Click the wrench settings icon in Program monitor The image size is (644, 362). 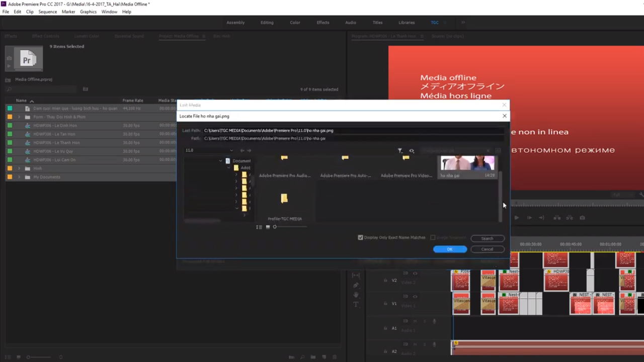[641, 195]
